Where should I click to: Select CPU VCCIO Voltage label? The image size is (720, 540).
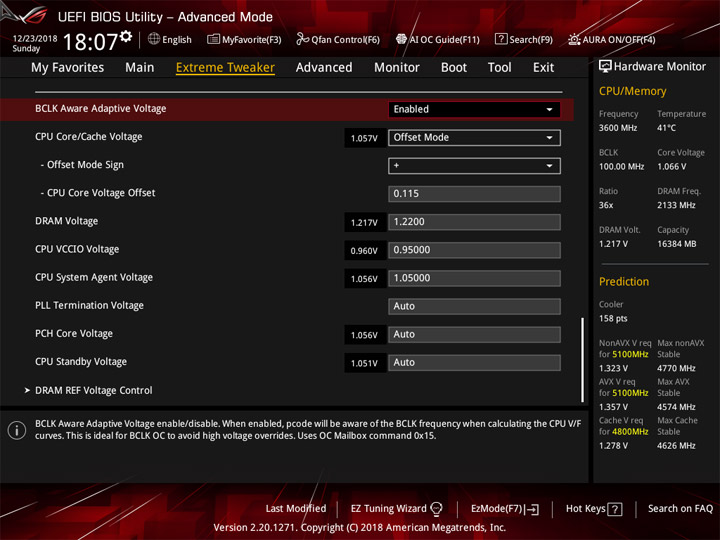point(77,249)
